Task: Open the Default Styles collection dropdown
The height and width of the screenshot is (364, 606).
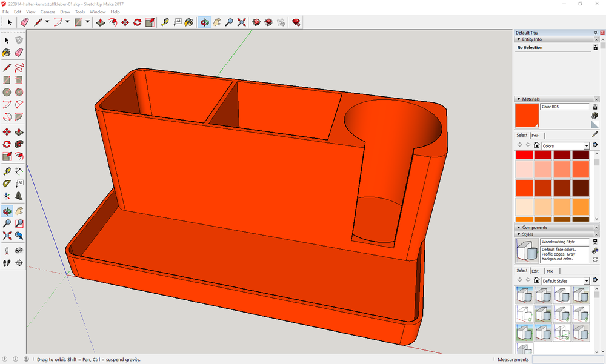Action: coord(587,281)
